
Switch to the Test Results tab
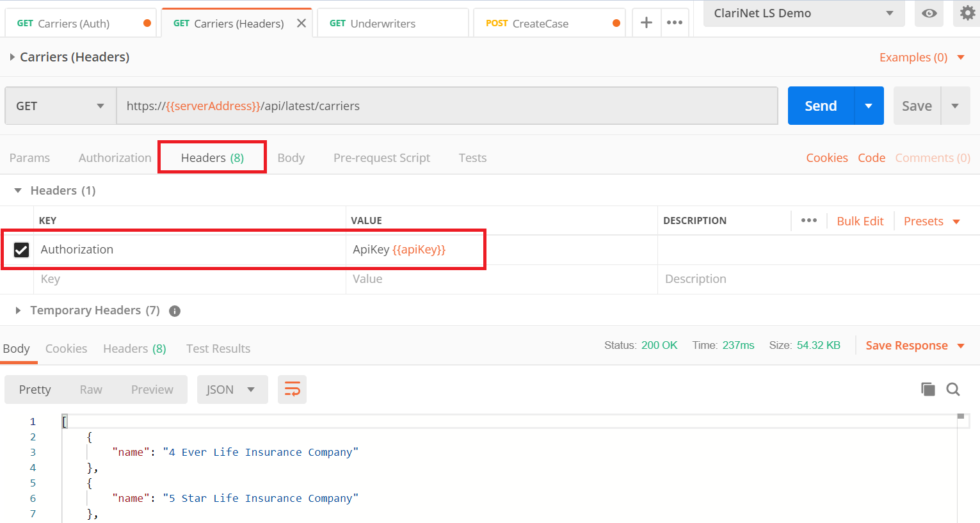[x=218, y=349]
